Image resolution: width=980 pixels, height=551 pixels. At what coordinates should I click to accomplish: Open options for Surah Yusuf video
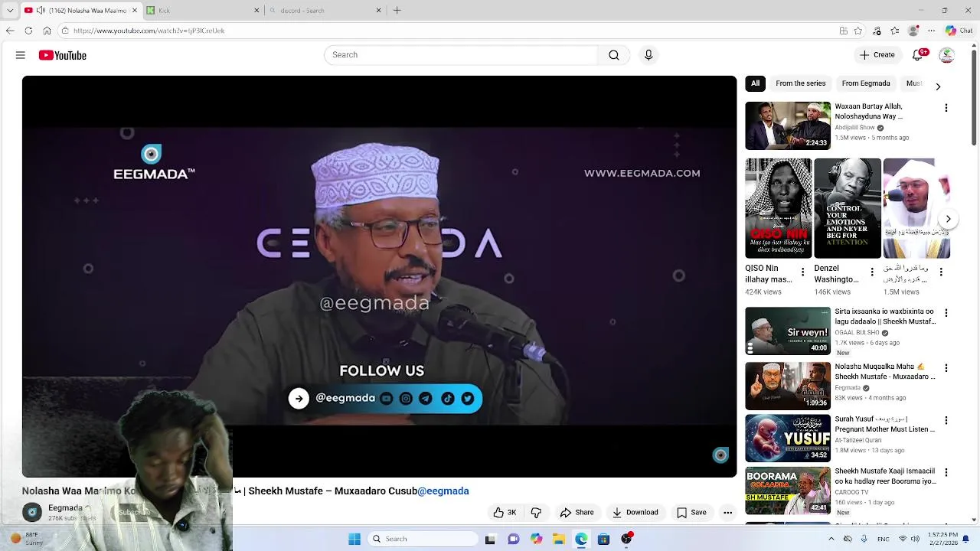point(946,420)
